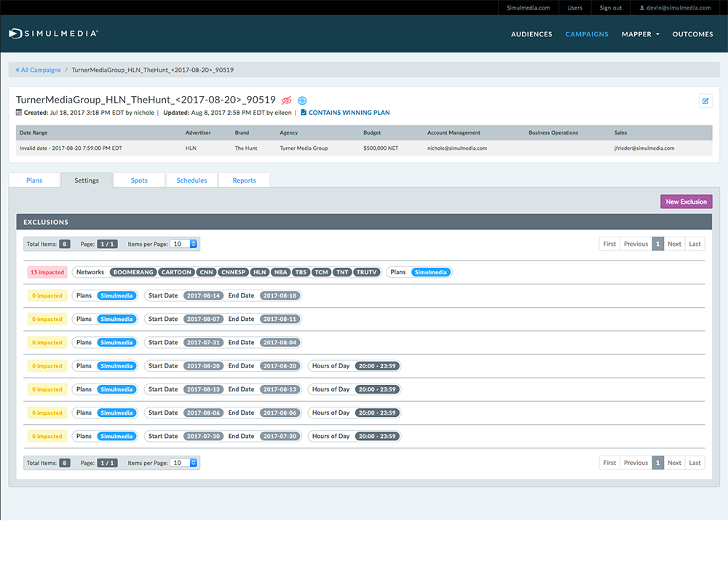Open top Items per Page dropdown
This screenshot has width=728, height=588.
[x=184, y=244]
